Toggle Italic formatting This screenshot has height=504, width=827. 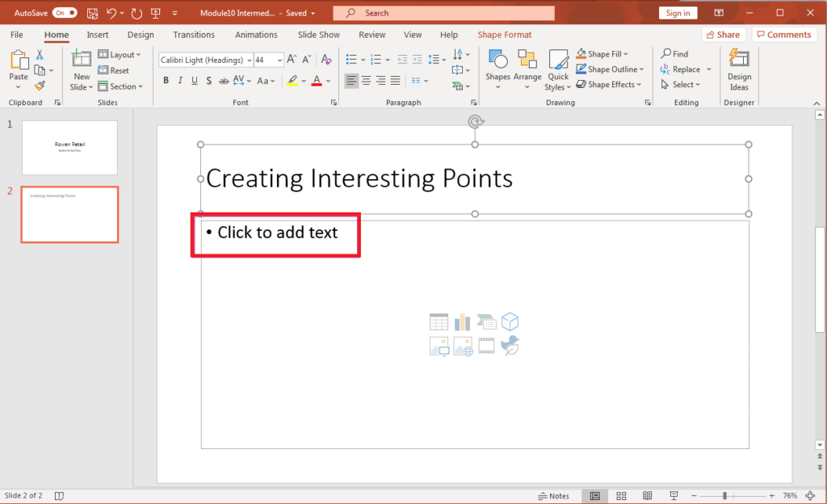coord(180,81)
